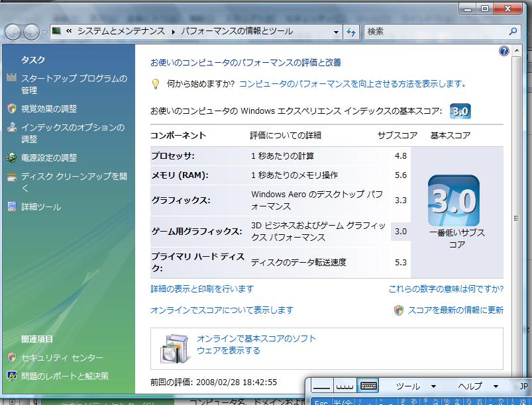Image resolution: width=532 pixels, height=405 pixels.
Task: Expand the breadcrumb arrow after システムとメンテナンス
Action: [174, 32]
